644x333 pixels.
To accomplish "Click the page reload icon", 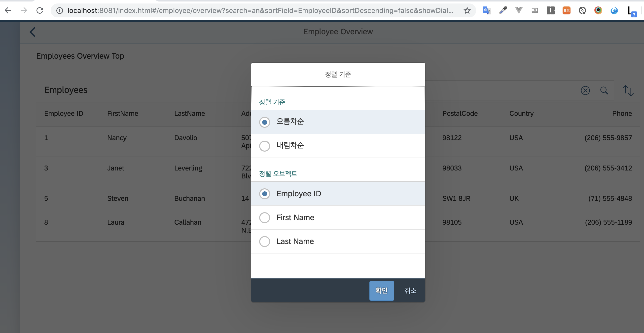I will pyautogui.click(x=40, y=10).
